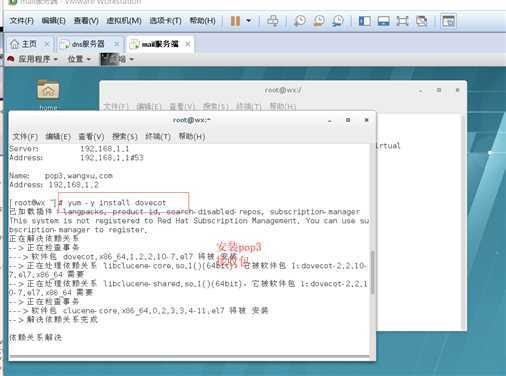Take a snapshot with the first clock icon
Viewport: 506px width, 376px height.
click(299, 21)
